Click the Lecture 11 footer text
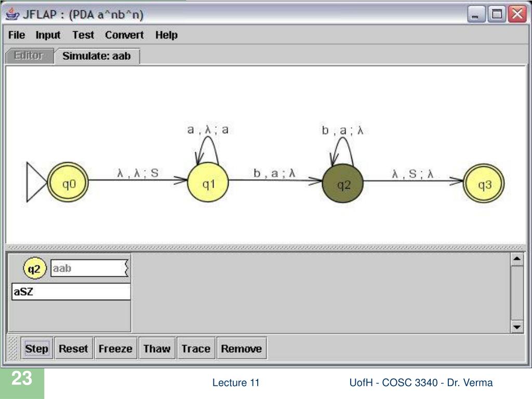This screenshot has width=532, height=399. [236, 383]
